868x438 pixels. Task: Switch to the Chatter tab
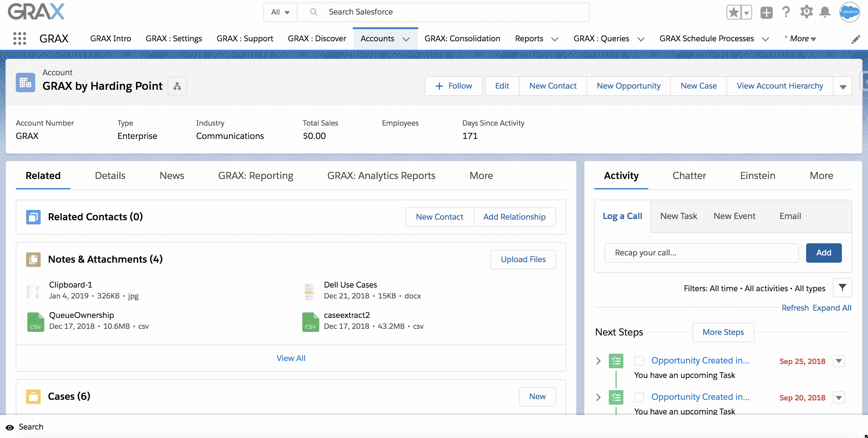point(689,176)
